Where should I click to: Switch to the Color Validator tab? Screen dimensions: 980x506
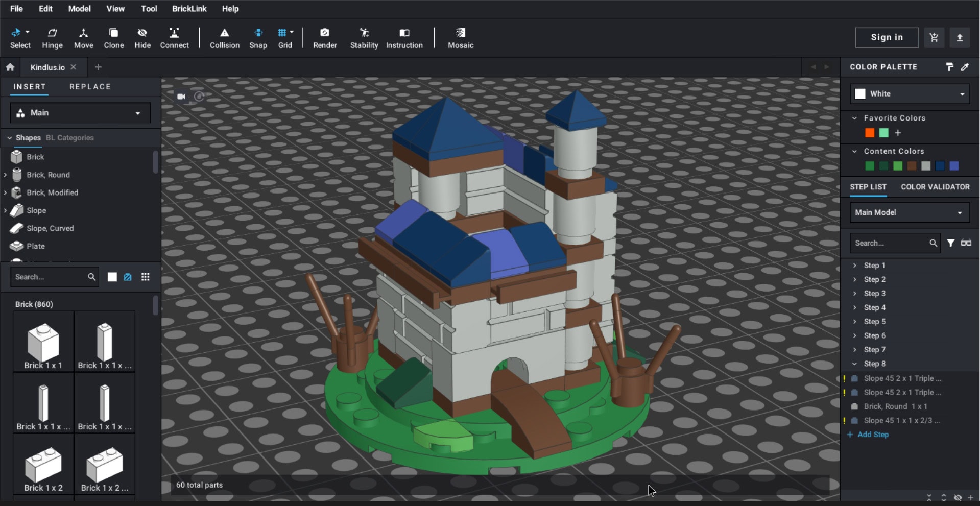[935, 187]
